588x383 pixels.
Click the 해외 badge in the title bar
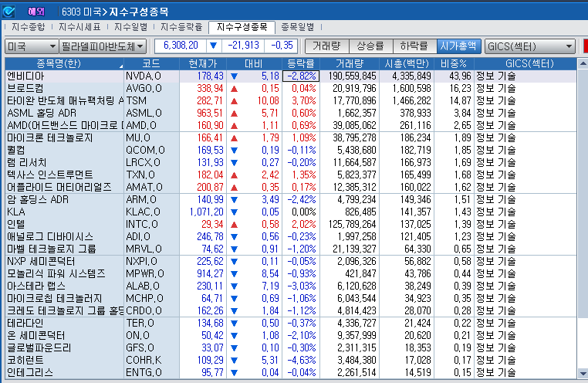coord(35,11)
